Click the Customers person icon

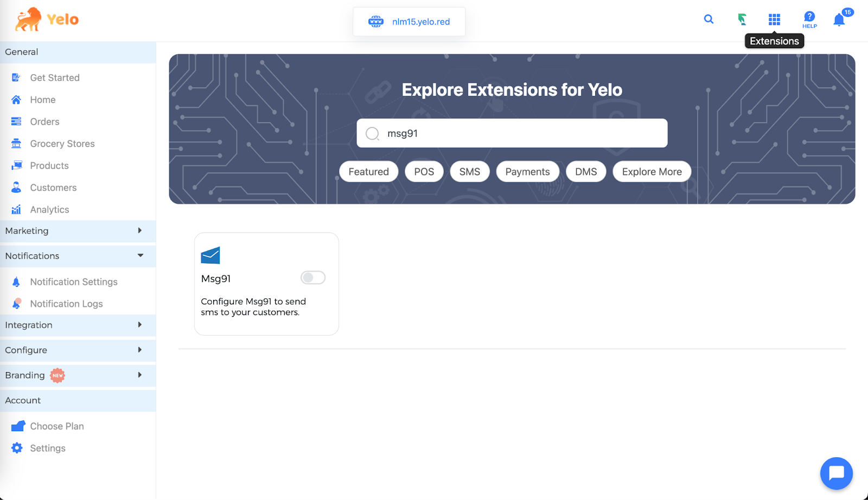click(x=16, y=188)
